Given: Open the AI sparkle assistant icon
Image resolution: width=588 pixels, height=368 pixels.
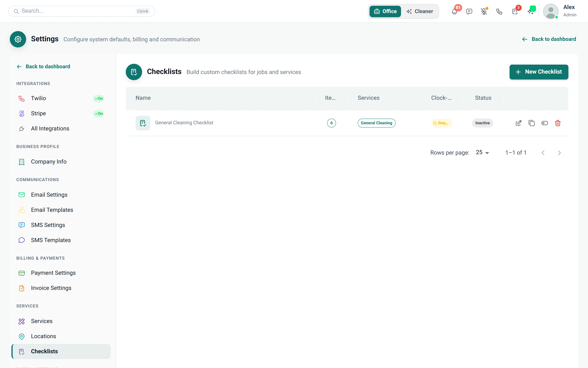Looking at the screenshot, I should pyautogui.click(x=530, y=11).
